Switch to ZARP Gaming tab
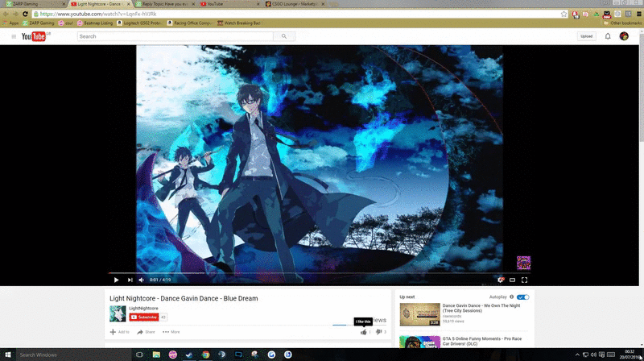This screenshot has height=361, width=644. pos(35,4)
